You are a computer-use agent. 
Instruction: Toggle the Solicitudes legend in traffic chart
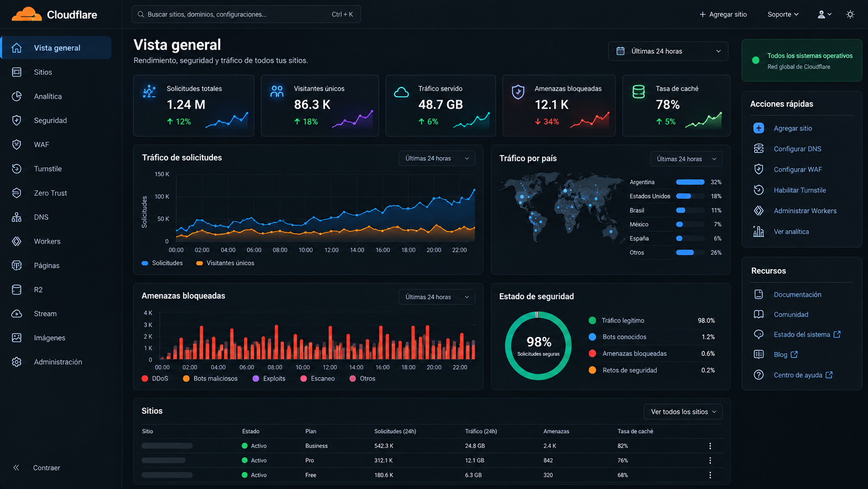[x=162, y=263]
